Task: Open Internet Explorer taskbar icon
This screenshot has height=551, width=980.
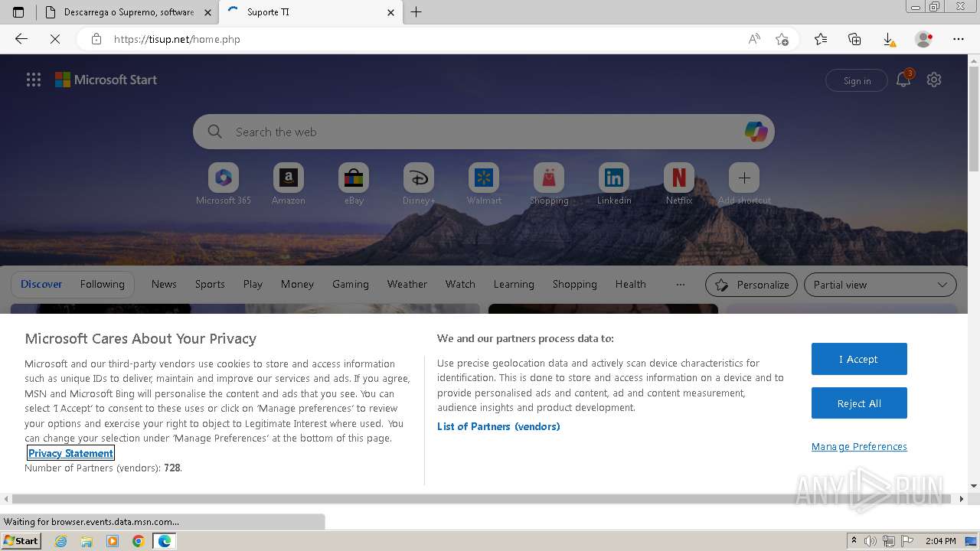Action: click(61, 541)
